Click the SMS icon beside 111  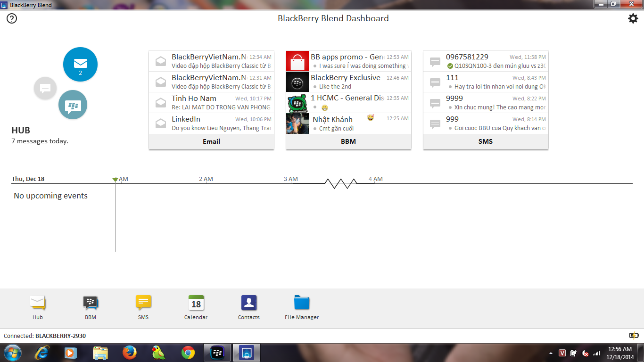pos(435,82)
